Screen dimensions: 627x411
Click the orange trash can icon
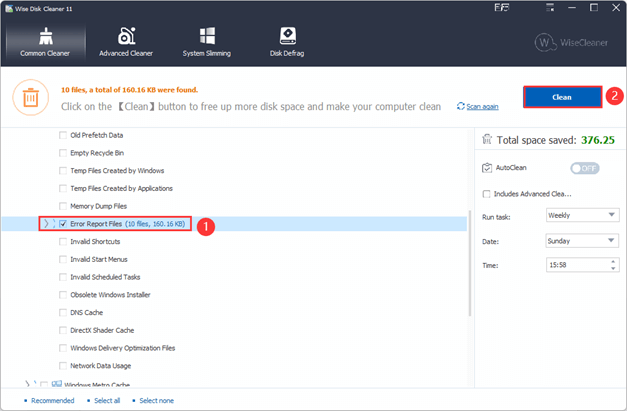pos(31,98)
